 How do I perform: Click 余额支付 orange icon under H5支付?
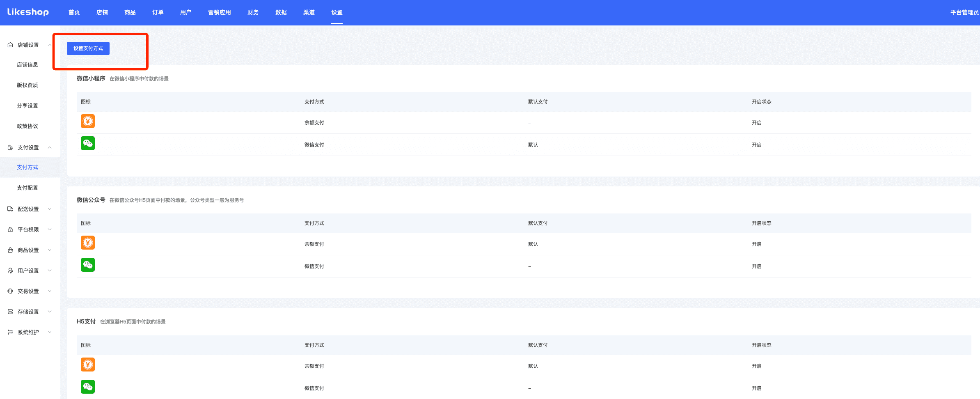[88, 365]
